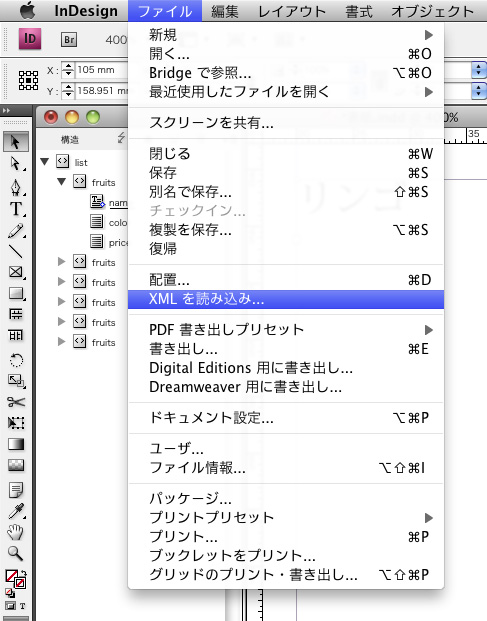Select the Hand tool

click(x=15, y=532)
